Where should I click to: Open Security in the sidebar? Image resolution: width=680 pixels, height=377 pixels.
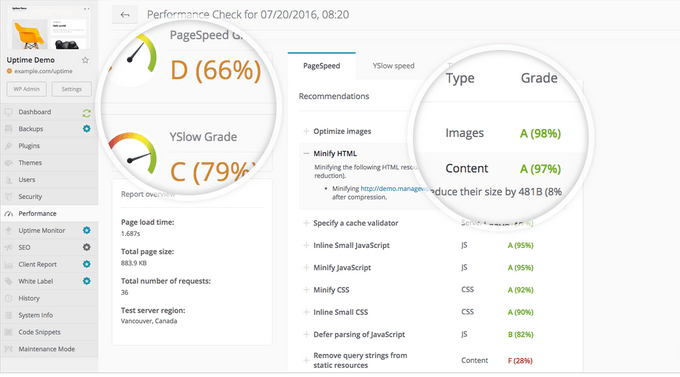pos(49,197)
